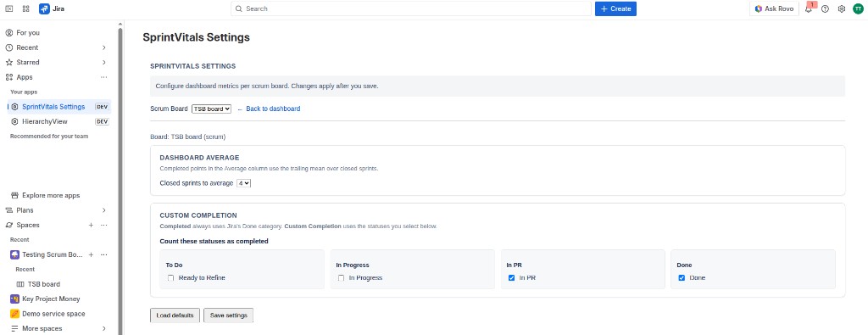The image size is (868, 335).
Task: Open the more options dots beside Spaces
Action: click(x=103, y=225)
